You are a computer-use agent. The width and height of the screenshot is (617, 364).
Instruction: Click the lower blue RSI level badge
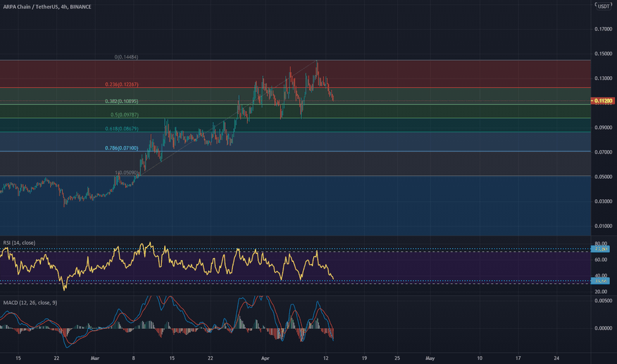(x=600, y=281)
